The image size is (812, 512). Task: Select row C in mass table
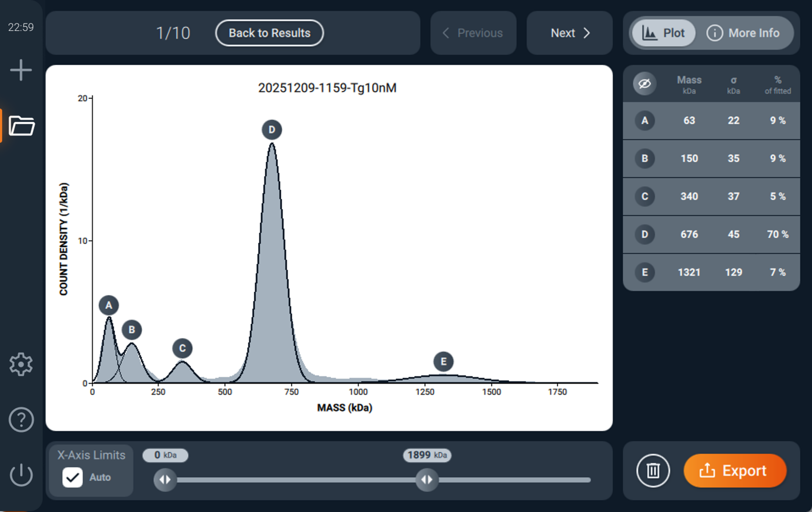tap(711, 197)
